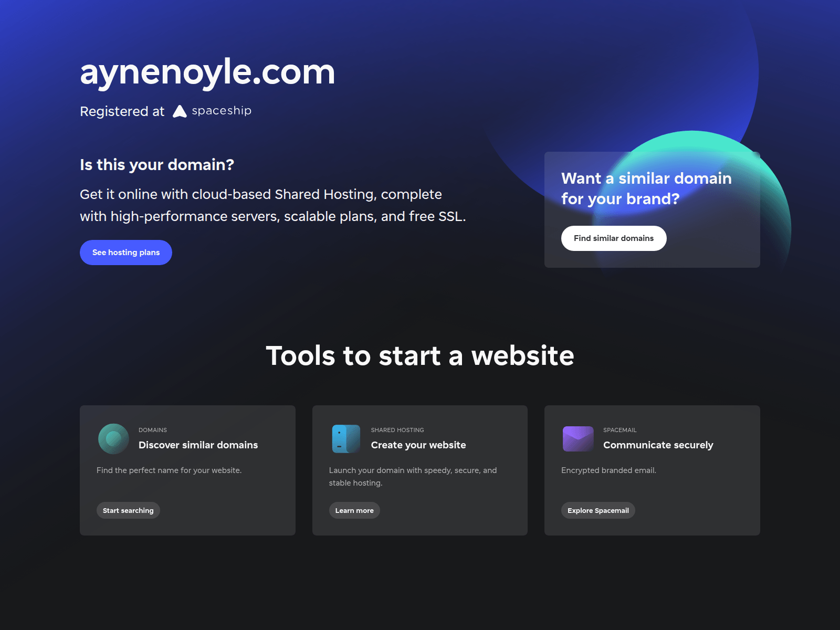This screenshot has height=630, width=840.
Task: Click the purple Spacemail envelope icon
Action: pyautogui.click(x=578, y=439)
